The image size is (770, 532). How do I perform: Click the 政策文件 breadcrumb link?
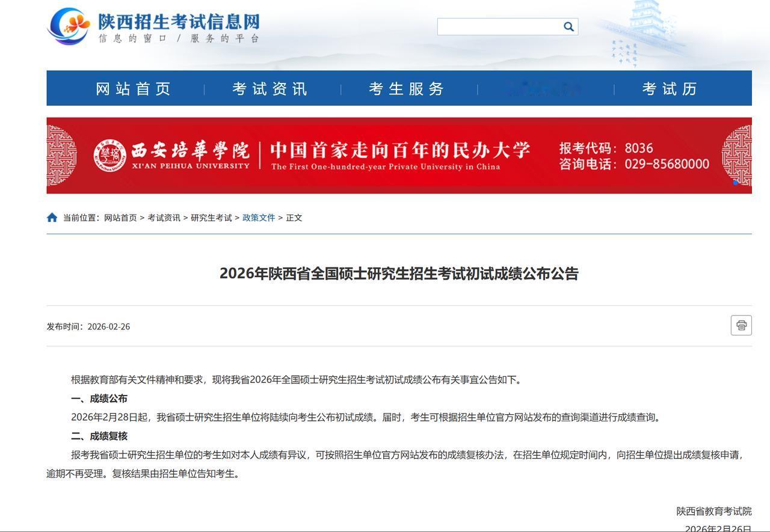(x=259, y=218)
